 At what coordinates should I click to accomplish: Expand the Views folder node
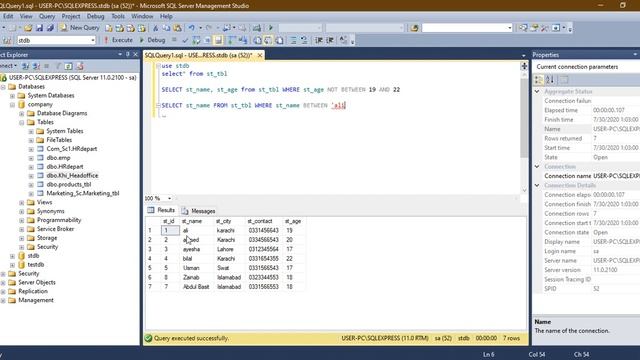22,203
